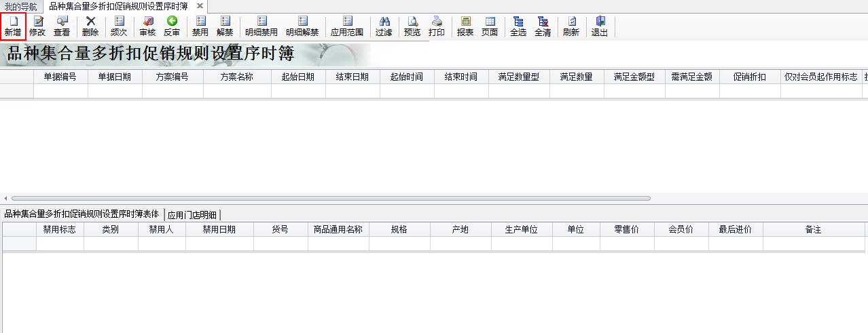The height and width of the screenshot is (333, 868).
Task: Click the 满足数量型 column header
Action: 519,77
